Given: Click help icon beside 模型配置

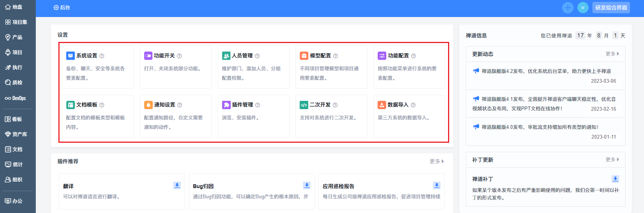Looking at the screenshot, I should pos(335,56).
